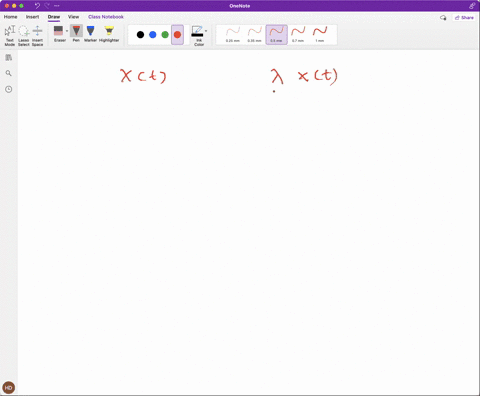Open the Eraser options dropdown arrow

point(67,31)
